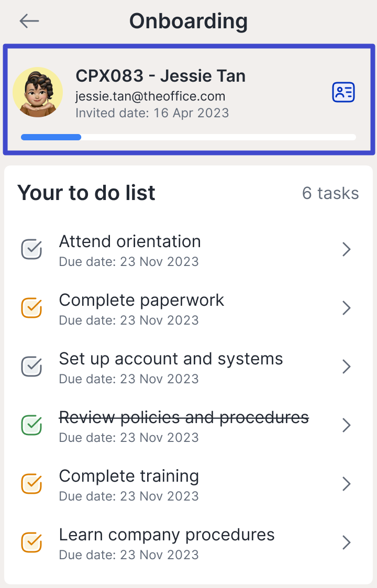Toggle the Complete paperwork checkbox
The image size is (377, 588).
(31, 308)
